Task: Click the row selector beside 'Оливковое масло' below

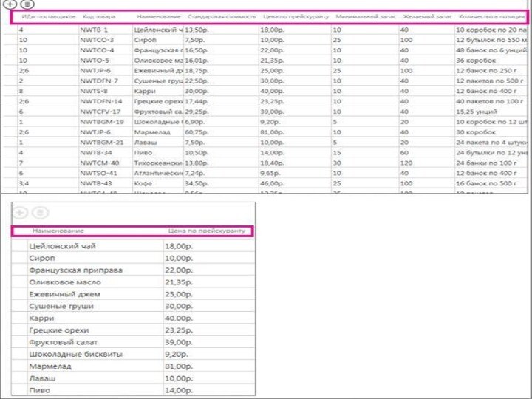Action: click(18, 282)
